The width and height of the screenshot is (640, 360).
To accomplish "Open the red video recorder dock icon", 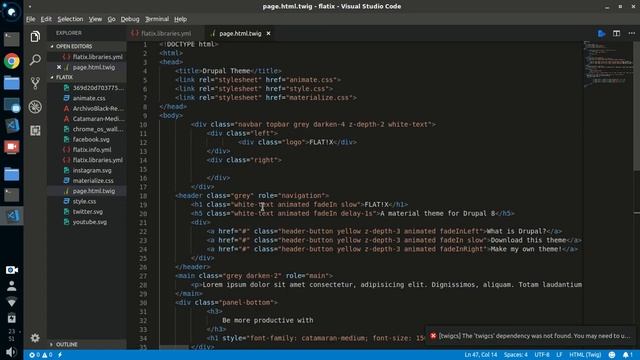I will point(11,147).
